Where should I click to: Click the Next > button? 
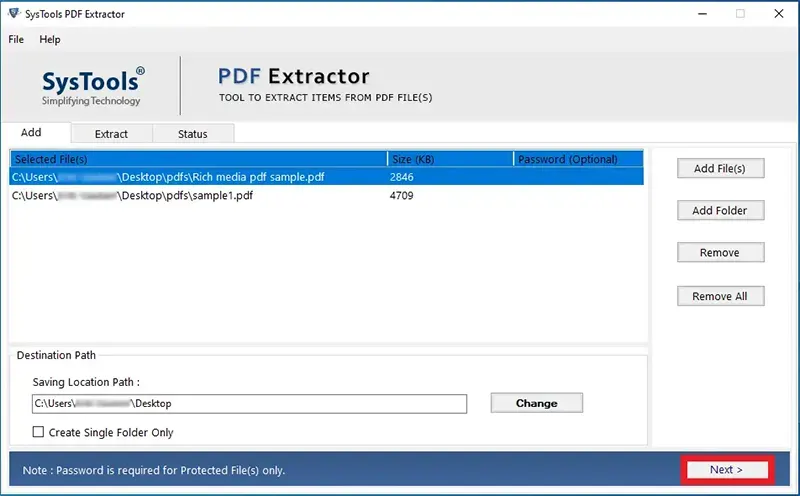coord(727,469)
